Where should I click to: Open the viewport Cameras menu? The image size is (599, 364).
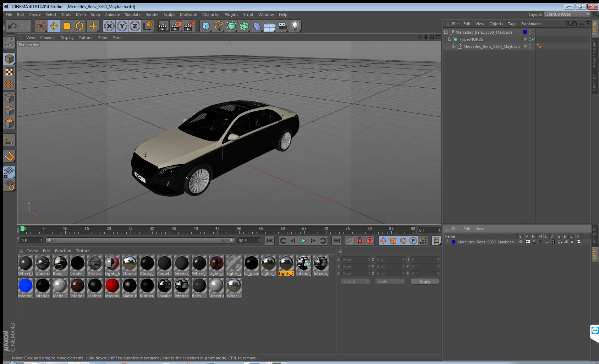tap(48, 38)
